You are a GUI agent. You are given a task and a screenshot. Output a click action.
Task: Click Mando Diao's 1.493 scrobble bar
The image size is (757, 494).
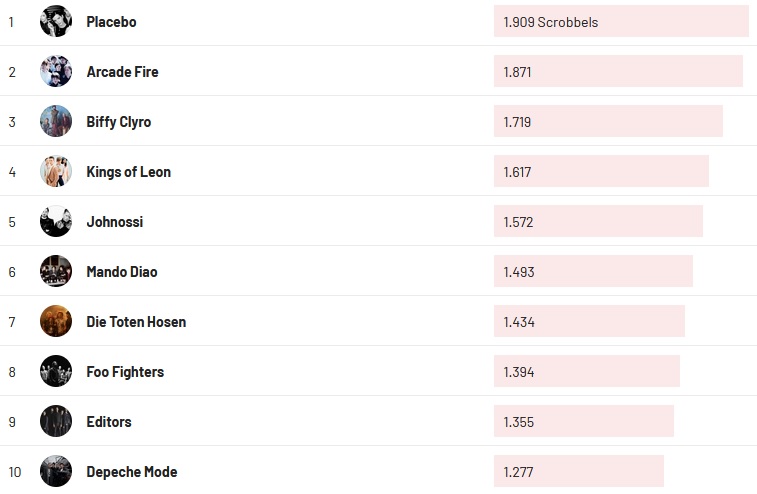(593, 271)
